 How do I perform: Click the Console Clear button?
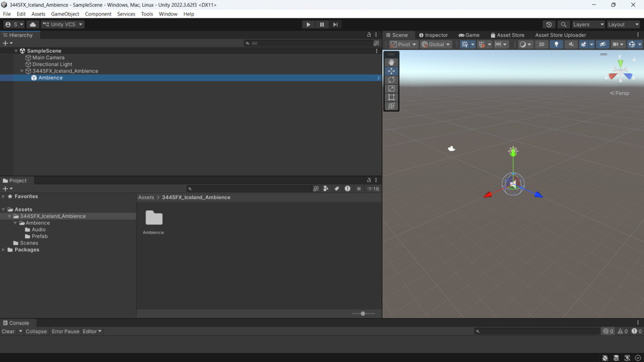pyautogui.click(x=8, y=331)
